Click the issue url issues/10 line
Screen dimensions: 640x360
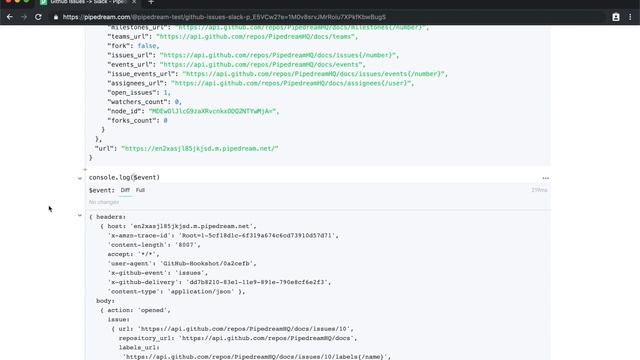(x=236, y=329)
